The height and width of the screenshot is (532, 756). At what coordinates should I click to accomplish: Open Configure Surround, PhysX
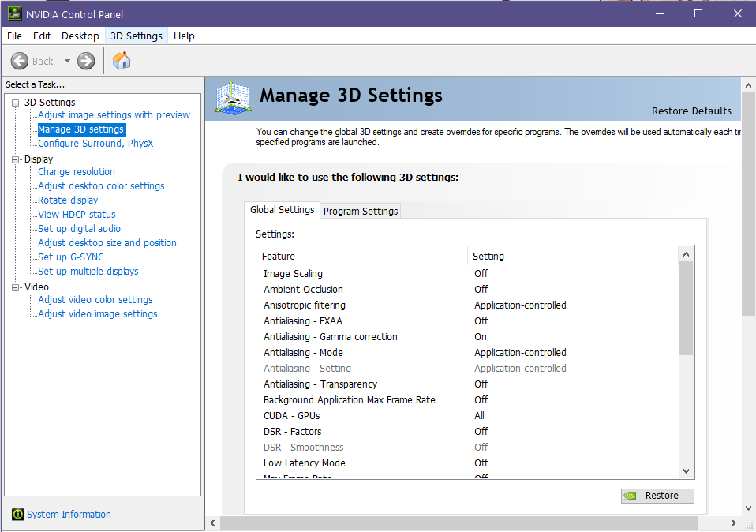95,143
